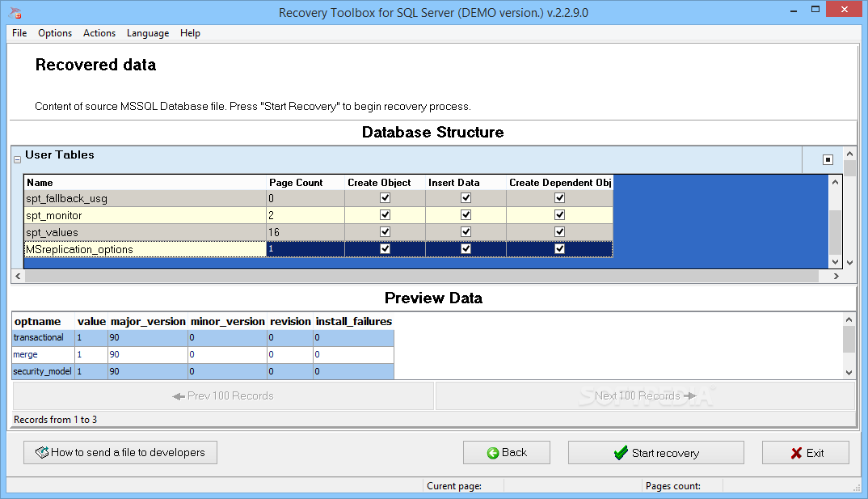Viewport: 868px width, 499px height.
Task: Click the major_version preview column header
Action: click(x=148, y=321)
